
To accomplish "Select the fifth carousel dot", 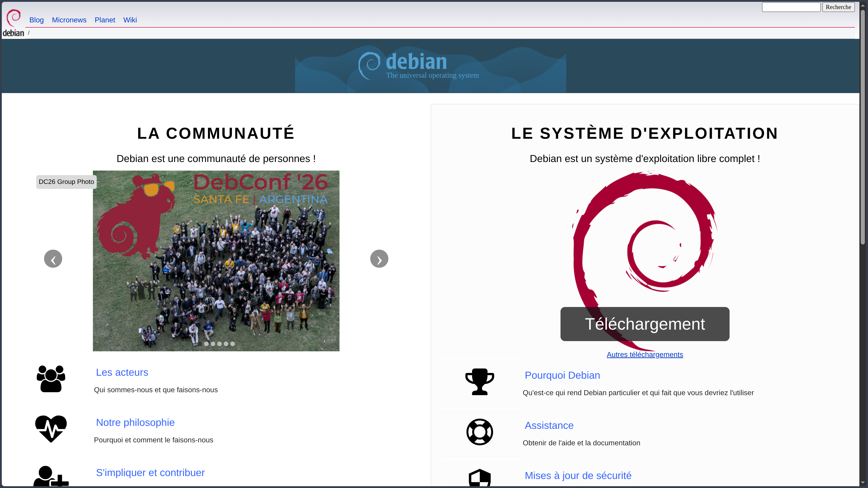I will point(226,344).
